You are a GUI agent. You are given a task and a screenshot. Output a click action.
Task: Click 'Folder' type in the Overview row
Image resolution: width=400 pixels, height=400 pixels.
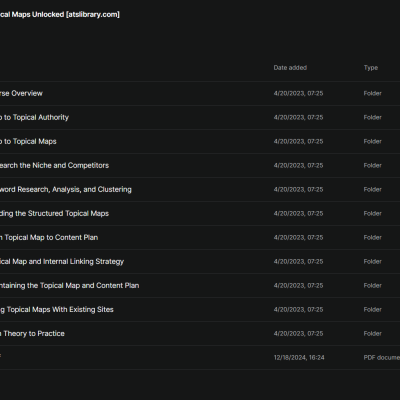[372, 93]
